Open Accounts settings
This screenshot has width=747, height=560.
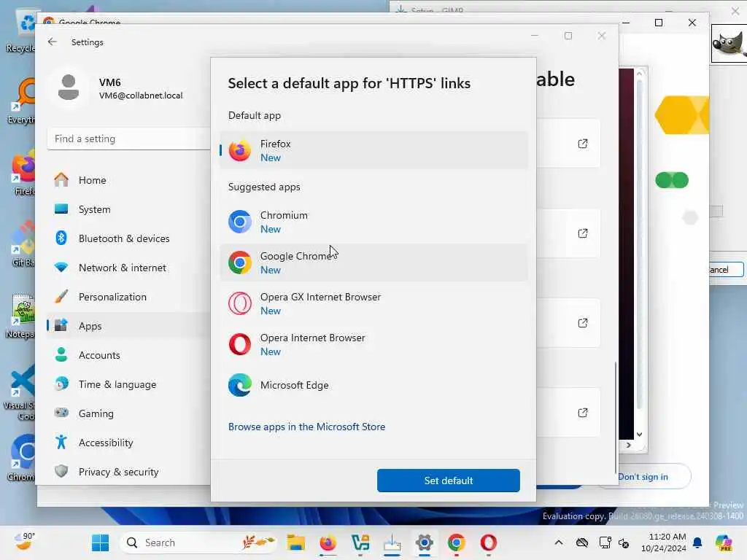coord(128,355)
